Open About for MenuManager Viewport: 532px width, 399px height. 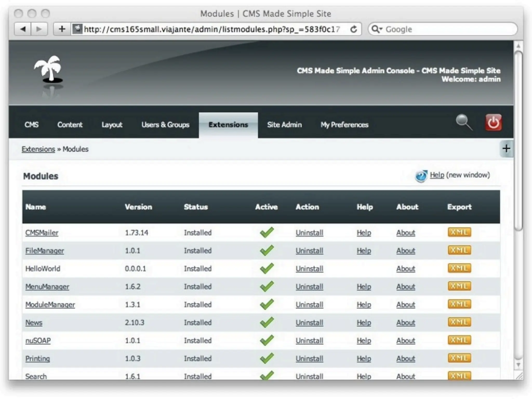405,287
